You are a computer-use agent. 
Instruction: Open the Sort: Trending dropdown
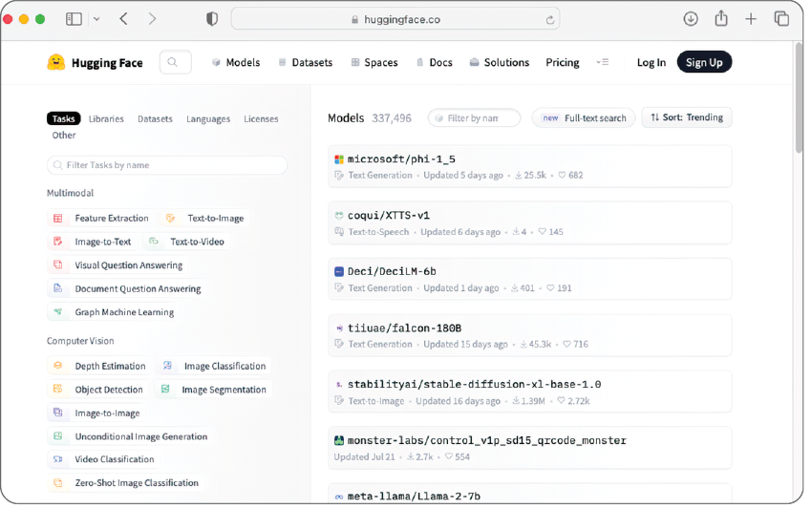pyautogui.click(x=687, y=117)
